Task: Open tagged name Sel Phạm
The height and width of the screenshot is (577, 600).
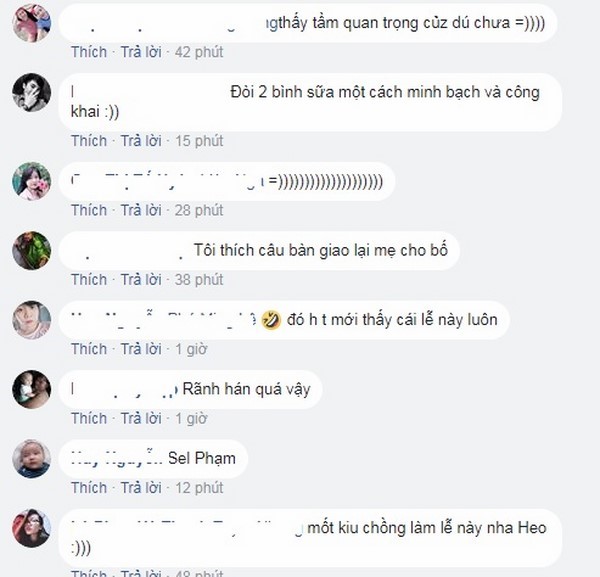Action: pos(202,458)
